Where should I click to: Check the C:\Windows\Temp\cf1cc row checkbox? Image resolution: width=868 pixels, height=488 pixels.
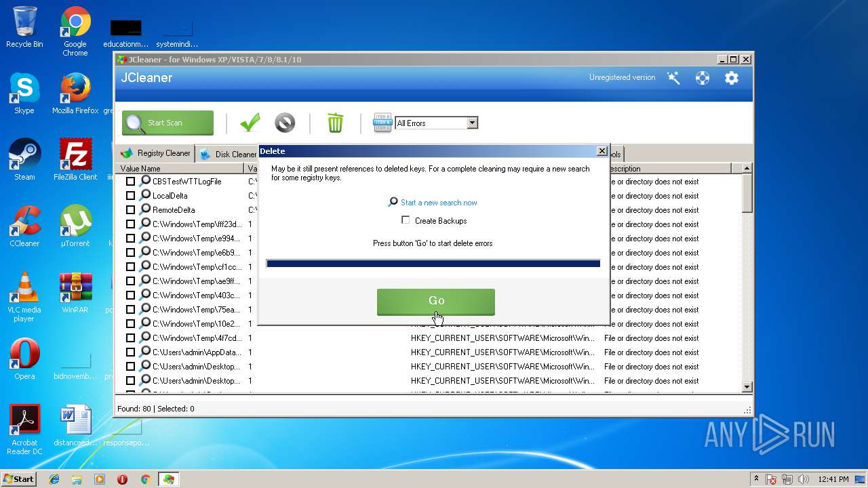(x=130, y=267)
